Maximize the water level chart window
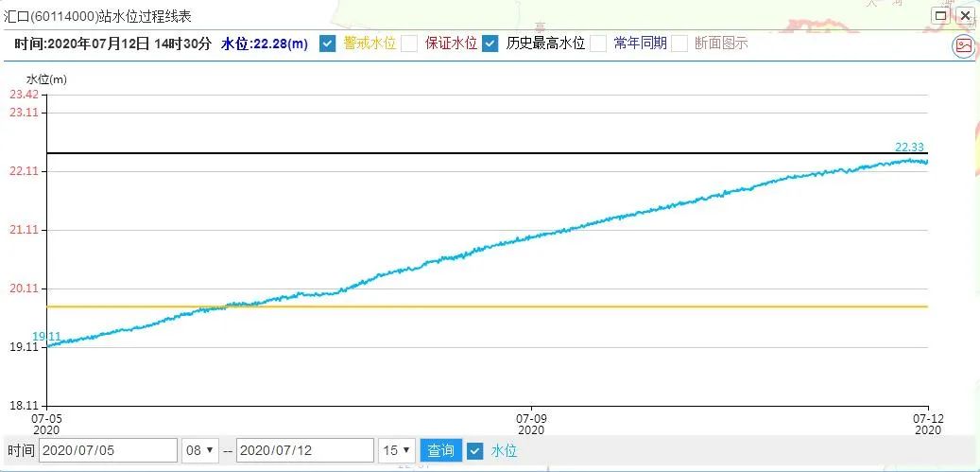This screenshot has height=472, width=980. click(x=941, y=15)
